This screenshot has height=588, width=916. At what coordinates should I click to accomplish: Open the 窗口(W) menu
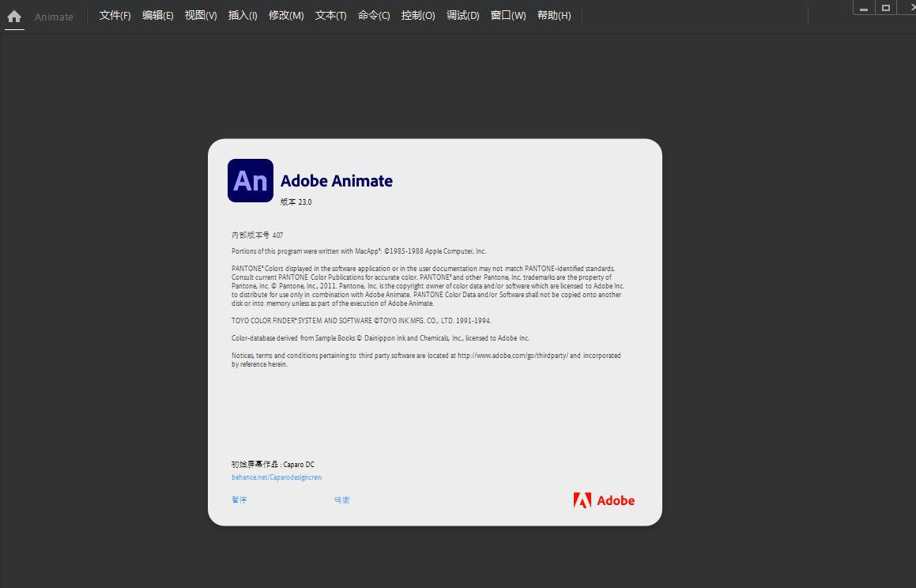(508, 16)
